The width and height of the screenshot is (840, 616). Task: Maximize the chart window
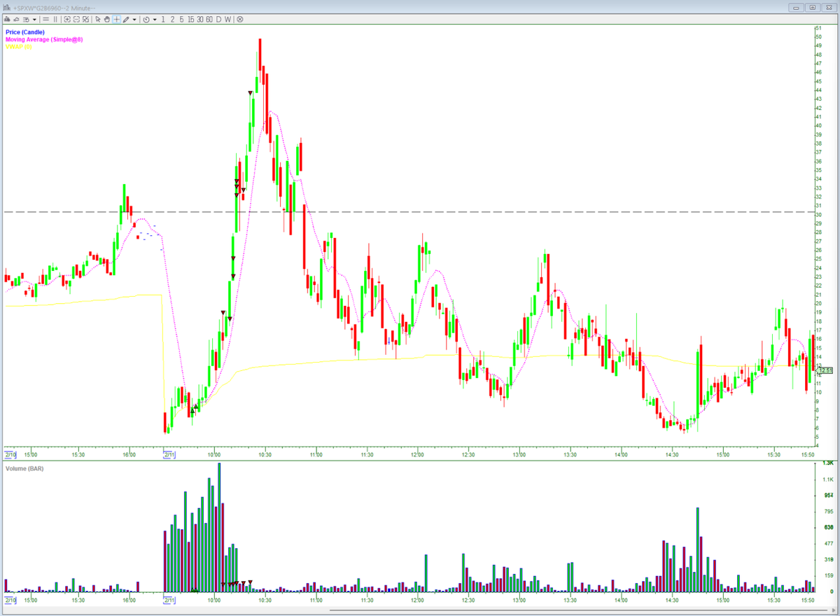813,7
